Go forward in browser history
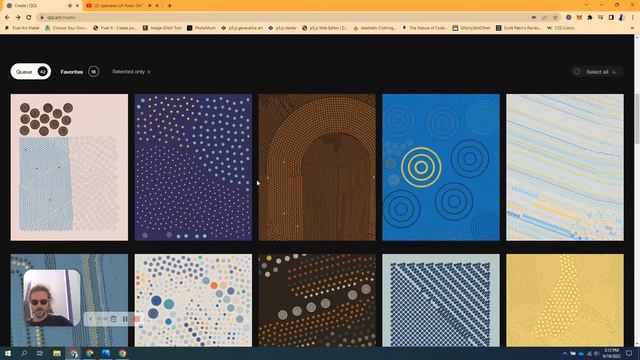This screenshot has height=360, width=640. point(18,17)
